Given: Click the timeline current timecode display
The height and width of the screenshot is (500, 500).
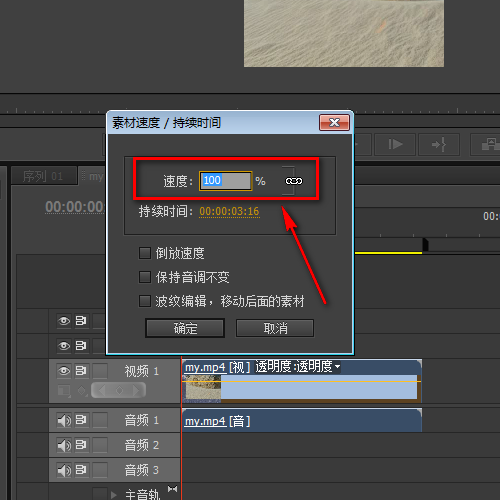Looking at the screenshot, I should coord(75,207).
